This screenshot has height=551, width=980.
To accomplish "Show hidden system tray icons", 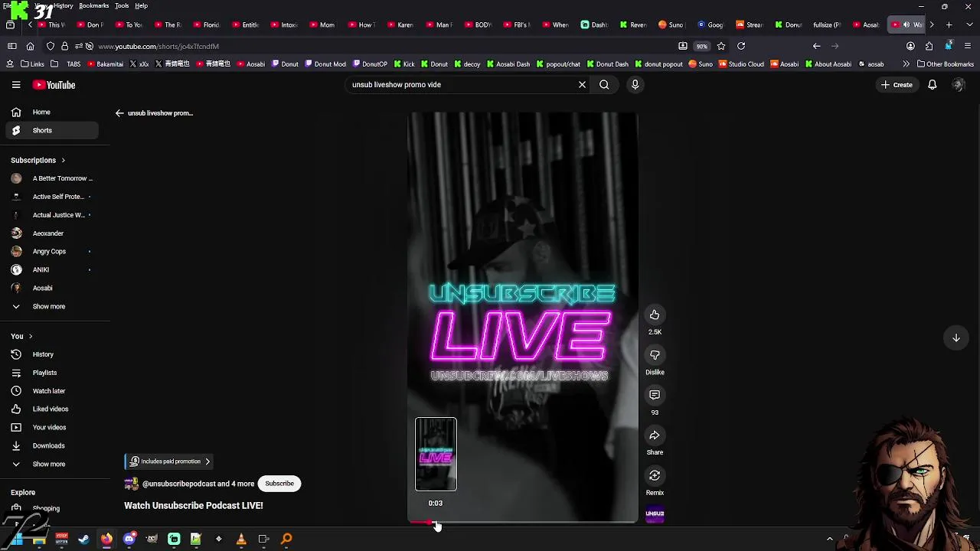I will pos(829,539).
